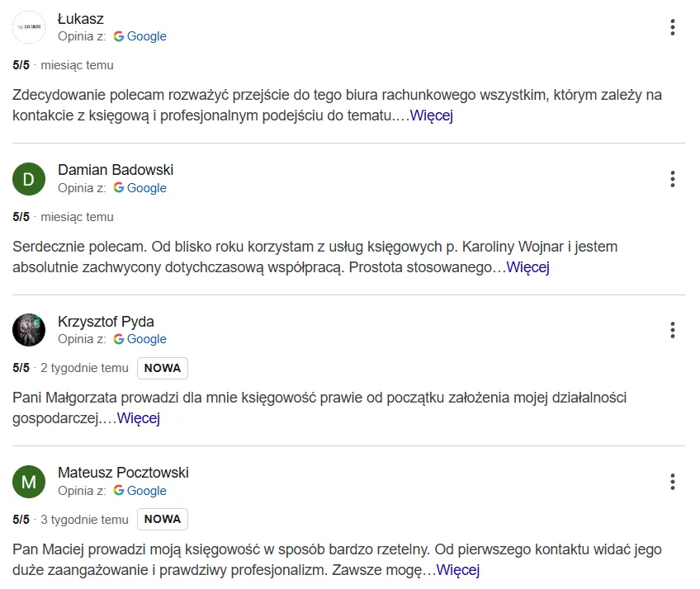The image size is (700, 589).
Task: Expand Łukasz's review with Więcej
Action: [x=432, y=115]
